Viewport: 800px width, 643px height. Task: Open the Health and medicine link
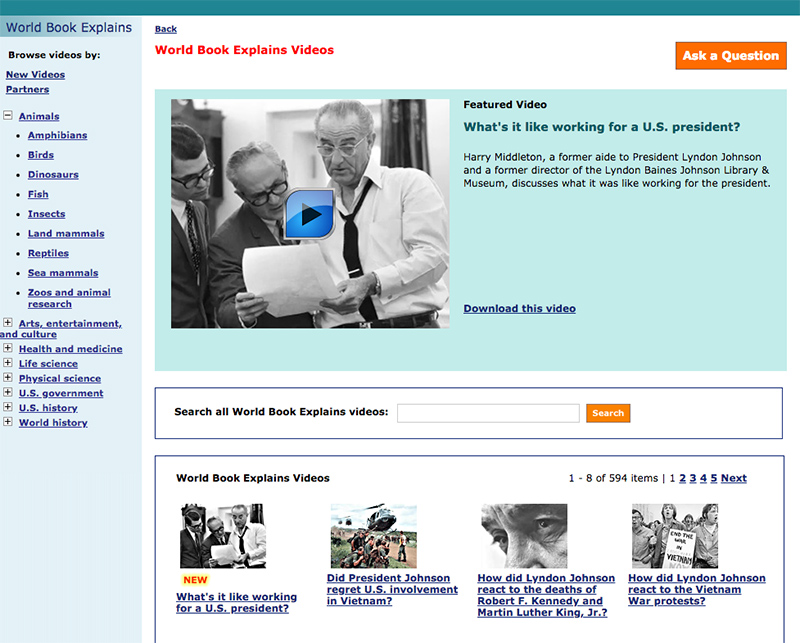[x=70, y=349]
